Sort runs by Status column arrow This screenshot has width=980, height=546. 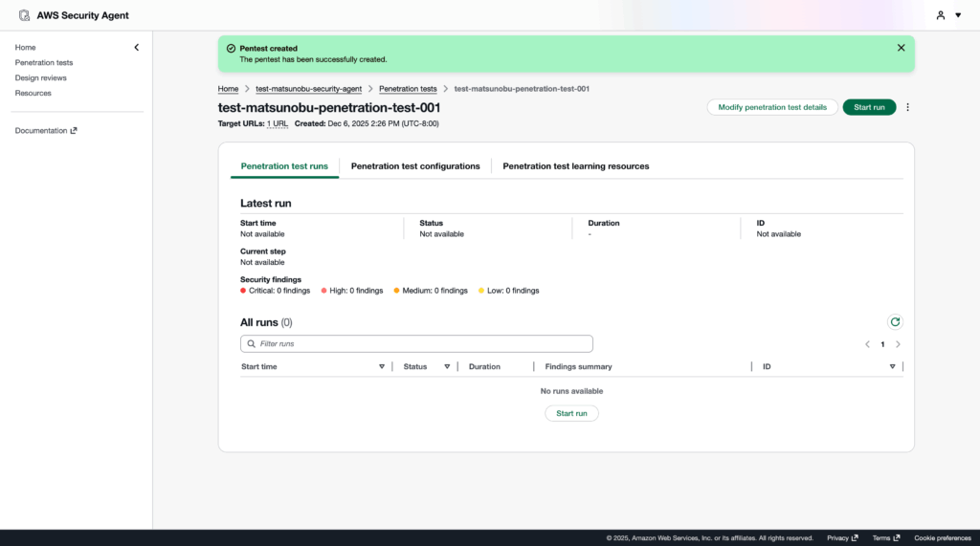[447, 366]
